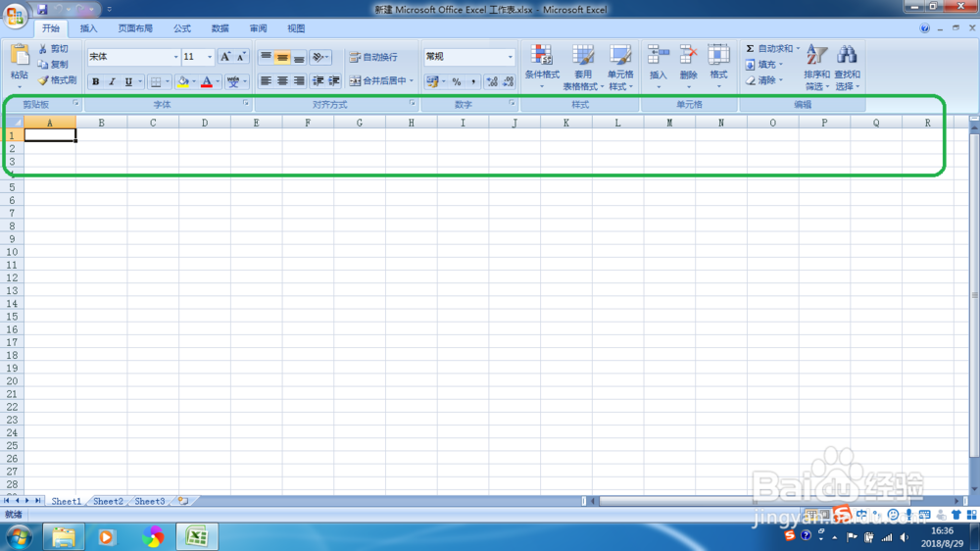The image size is (980, 551).
Task: Switch to 公式 Formulas tab
Action: 182,28
